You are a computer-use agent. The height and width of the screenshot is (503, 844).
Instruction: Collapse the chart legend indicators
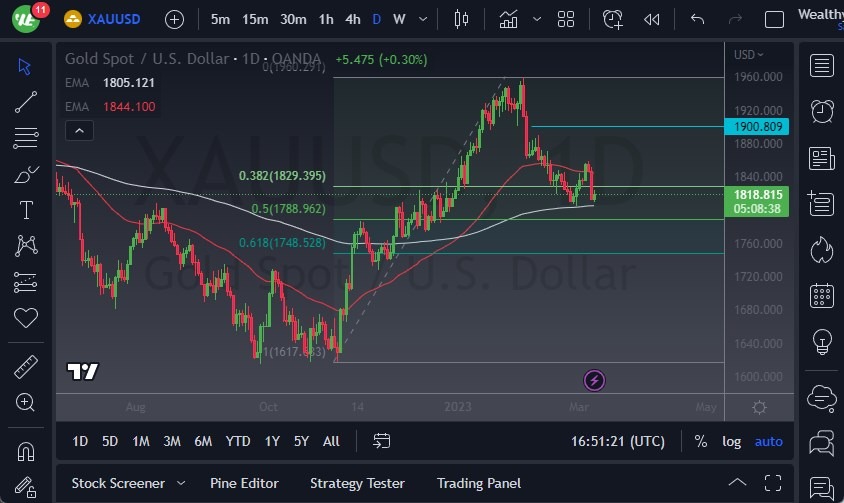pyautogui.click(x=79, y=130)
